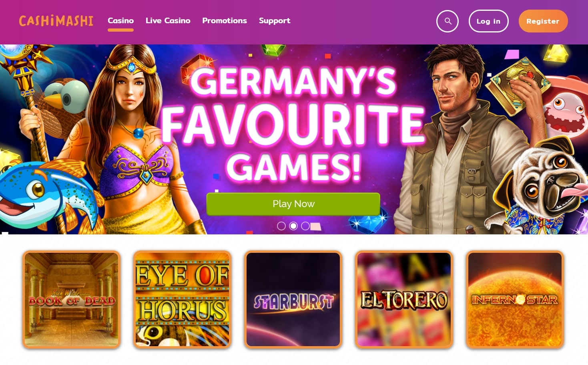Click the green Play Now button
The height and width of the screenshot is (365, 588).
click(x=293, y=204)
